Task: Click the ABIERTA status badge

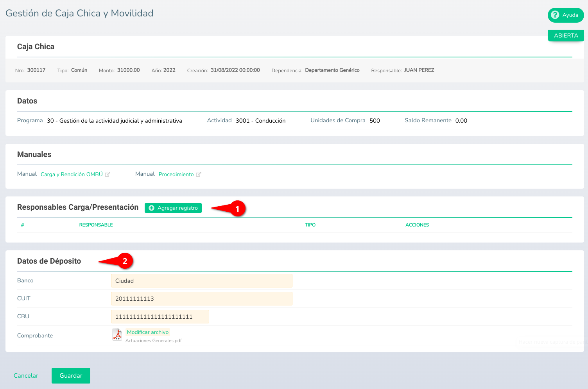Action: click(566, 36)
